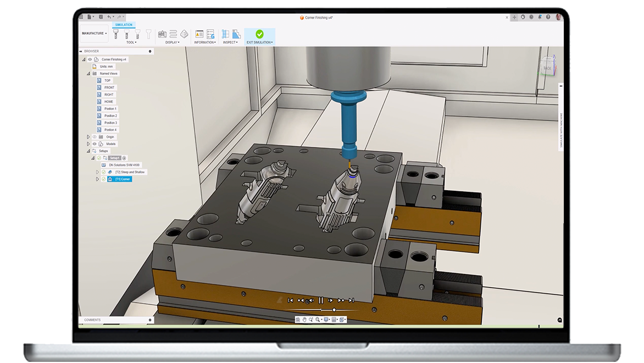Select the FRONT named view
This screenshot has height=363, width=644.
pyautogui.click(x=109, y=87)
